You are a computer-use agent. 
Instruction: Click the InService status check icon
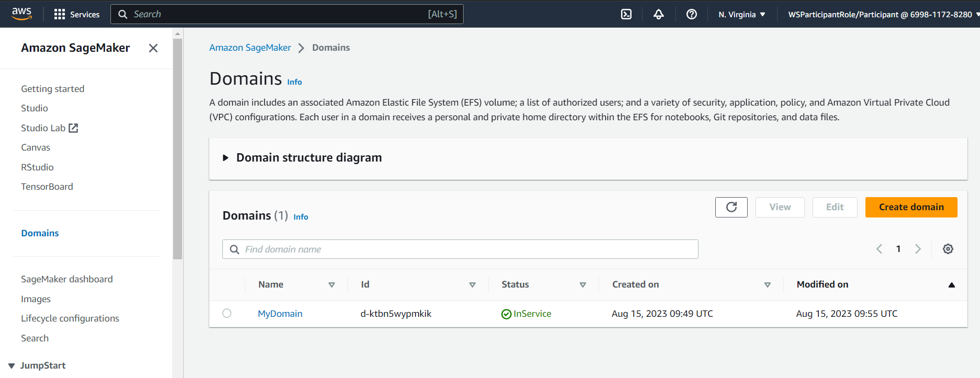coord(506,314)
